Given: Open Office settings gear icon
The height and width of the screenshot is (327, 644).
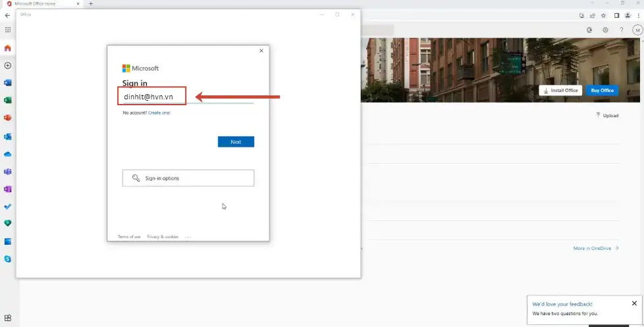Looking at the screenshot, I should click(605, 30).
